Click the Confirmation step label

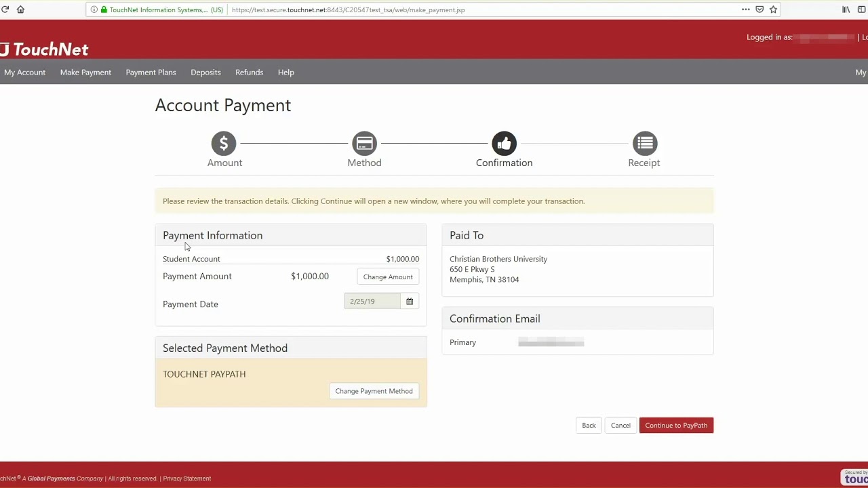pos(504,163)
